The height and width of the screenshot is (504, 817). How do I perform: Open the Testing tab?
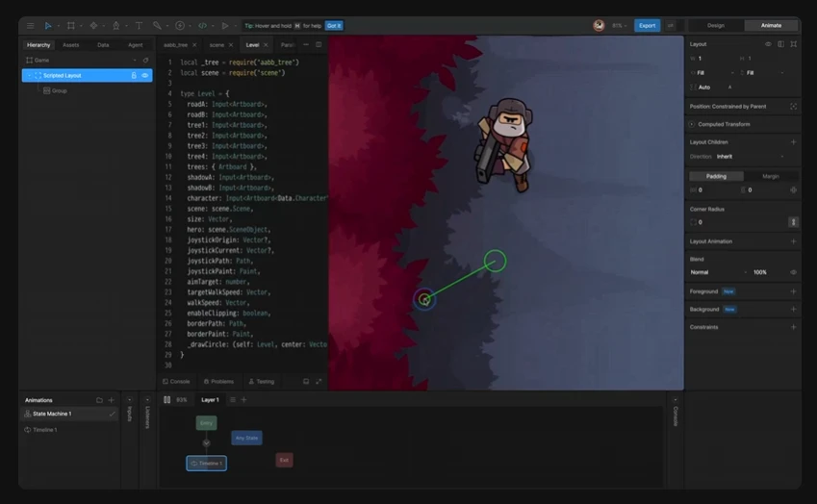point(262,382)
